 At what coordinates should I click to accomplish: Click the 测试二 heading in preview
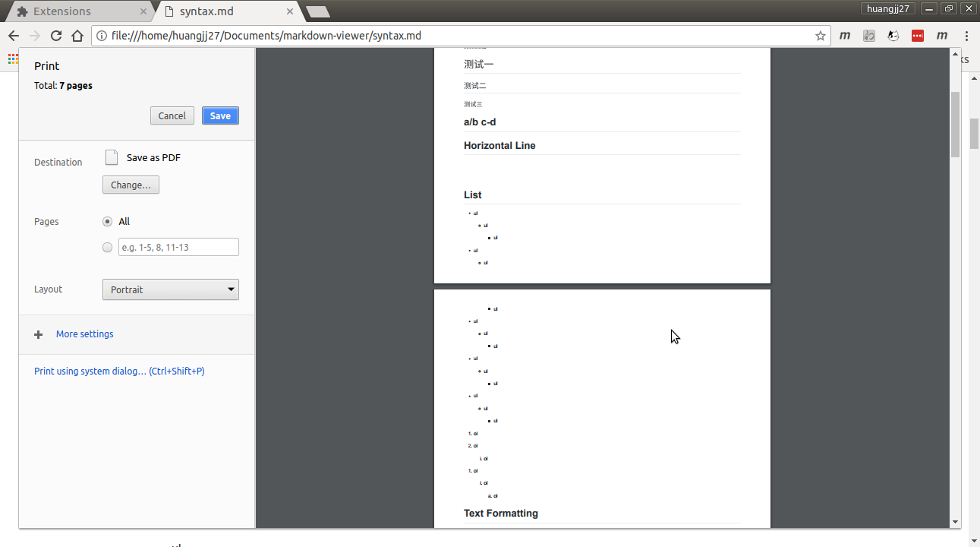475,86
